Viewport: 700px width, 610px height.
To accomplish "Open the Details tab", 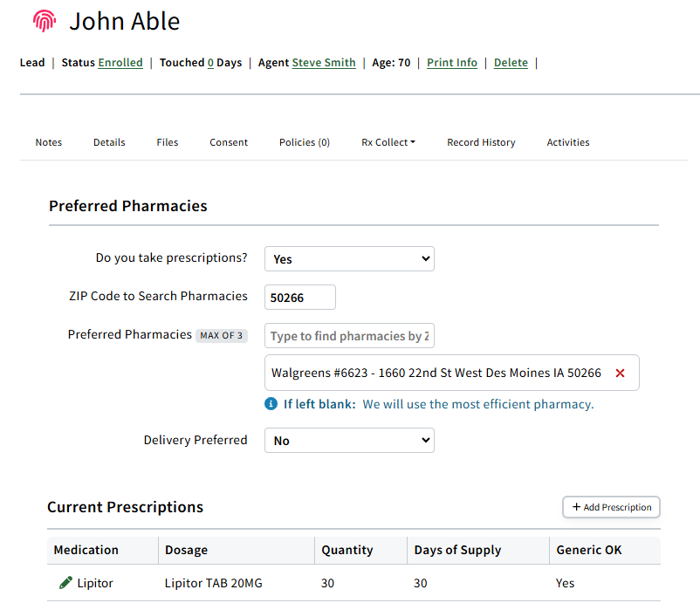I will [x=108, y=142].
